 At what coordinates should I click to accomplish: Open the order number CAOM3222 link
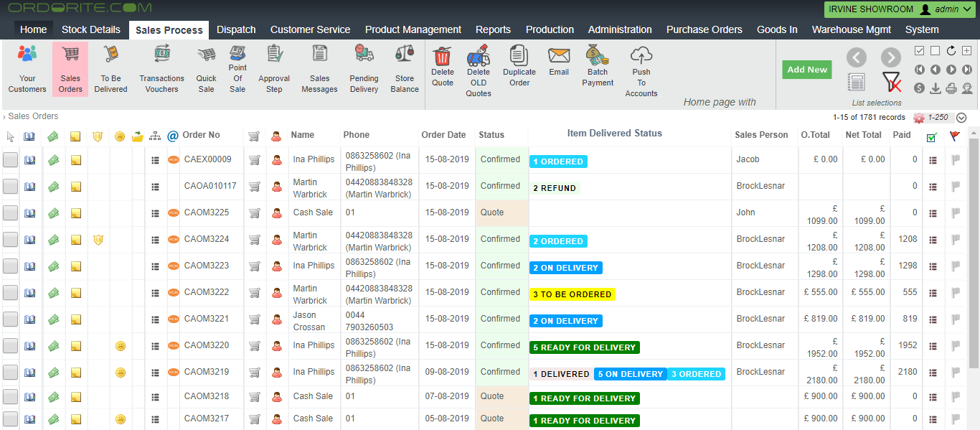(207, 292)
